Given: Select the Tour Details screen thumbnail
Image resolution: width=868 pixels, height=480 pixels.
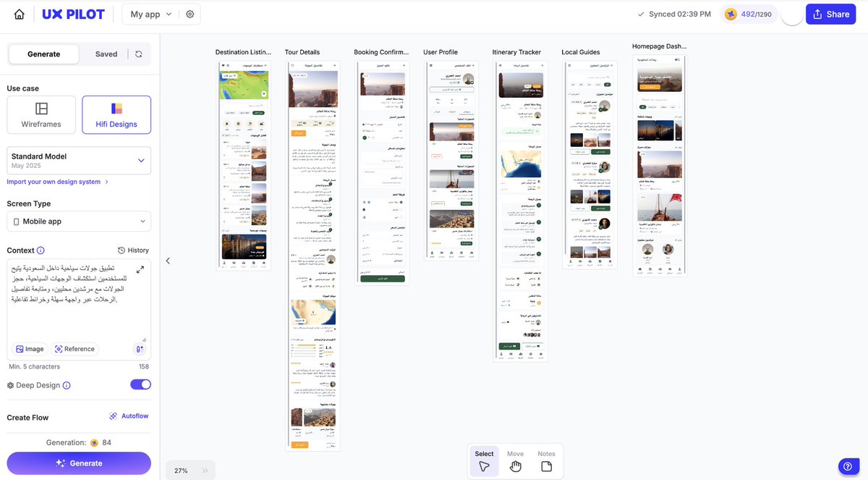Looking at the screenshot, I should pos(312,256).
